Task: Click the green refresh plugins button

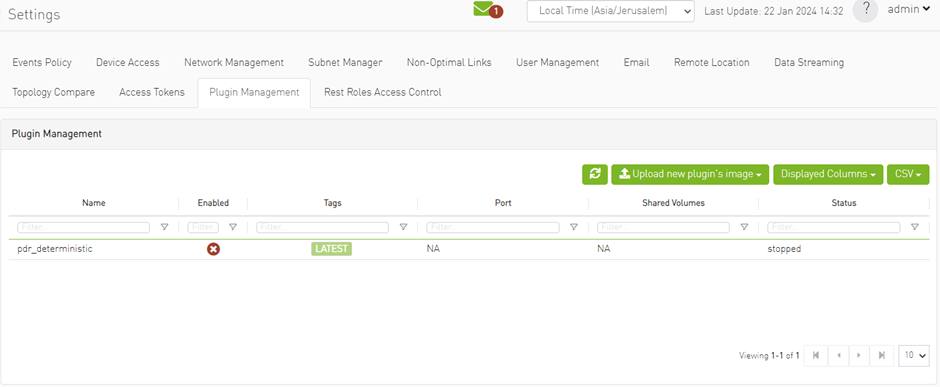Action: pos(595,174)
